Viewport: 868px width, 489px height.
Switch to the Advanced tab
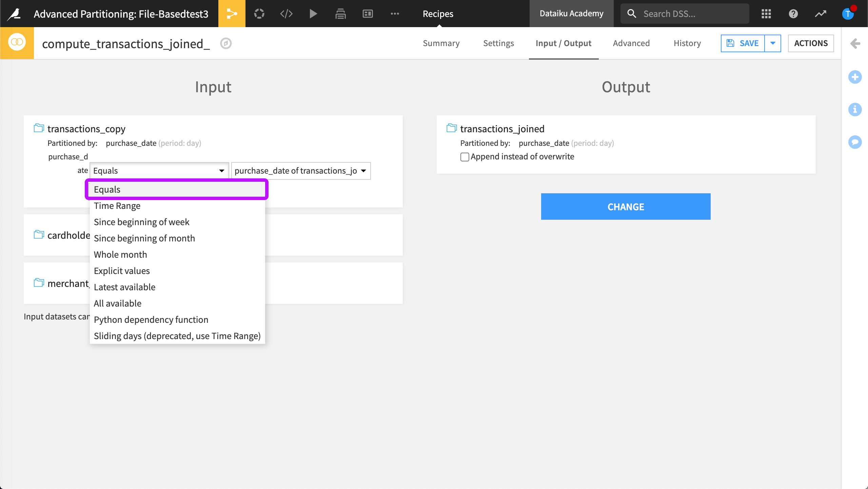click(631, 43)
